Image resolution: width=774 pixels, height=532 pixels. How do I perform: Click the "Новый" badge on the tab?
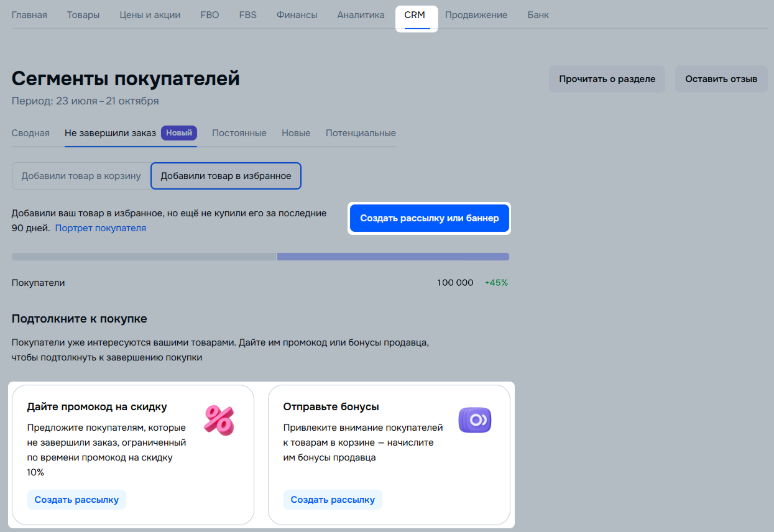click(179, 133)
